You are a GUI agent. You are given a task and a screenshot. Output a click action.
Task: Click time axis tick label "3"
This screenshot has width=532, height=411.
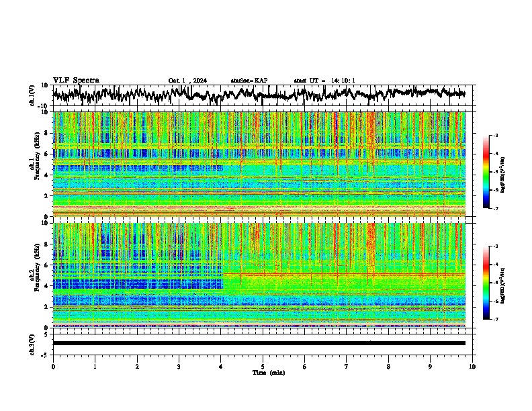pyautogui.click(x=179, y=367)
